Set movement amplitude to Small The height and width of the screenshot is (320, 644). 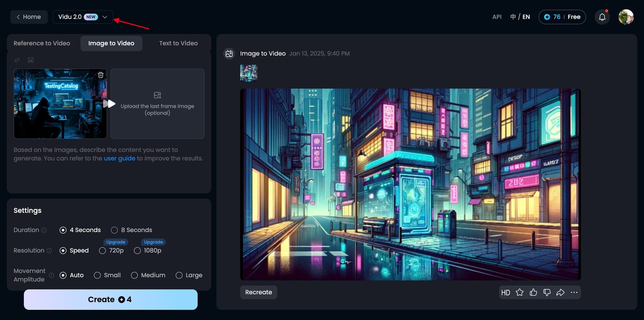coord(107,275)
